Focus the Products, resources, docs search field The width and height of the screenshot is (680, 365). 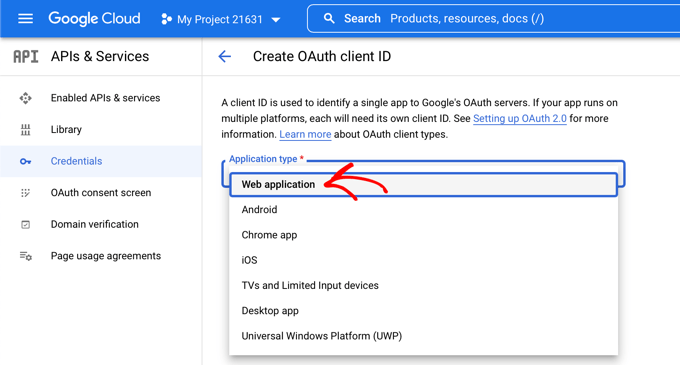(x=494, y=18)
